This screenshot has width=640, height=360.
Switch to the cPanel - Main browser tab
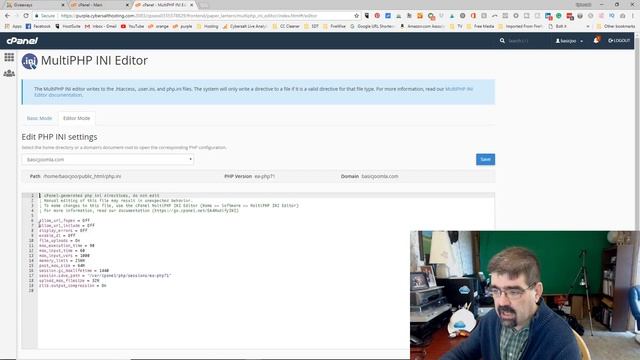coord(98,5)
